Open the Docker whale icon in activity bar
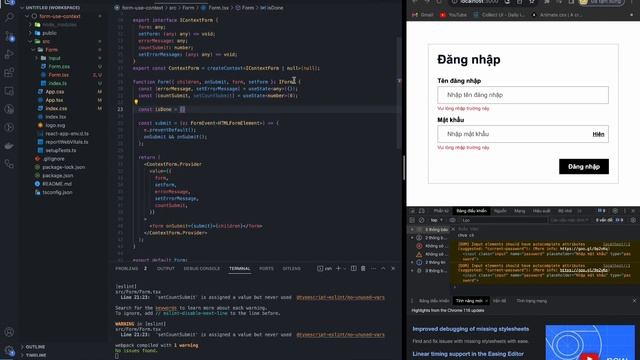This screenshot has width=640, height=360. pyautogui.click(x=9, y=146)
